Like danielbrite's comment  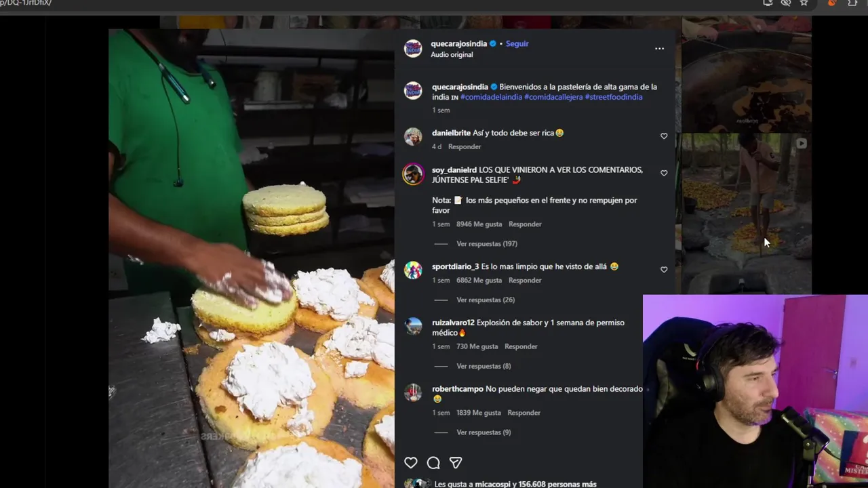pyautogui.click(x=664, y=136)
